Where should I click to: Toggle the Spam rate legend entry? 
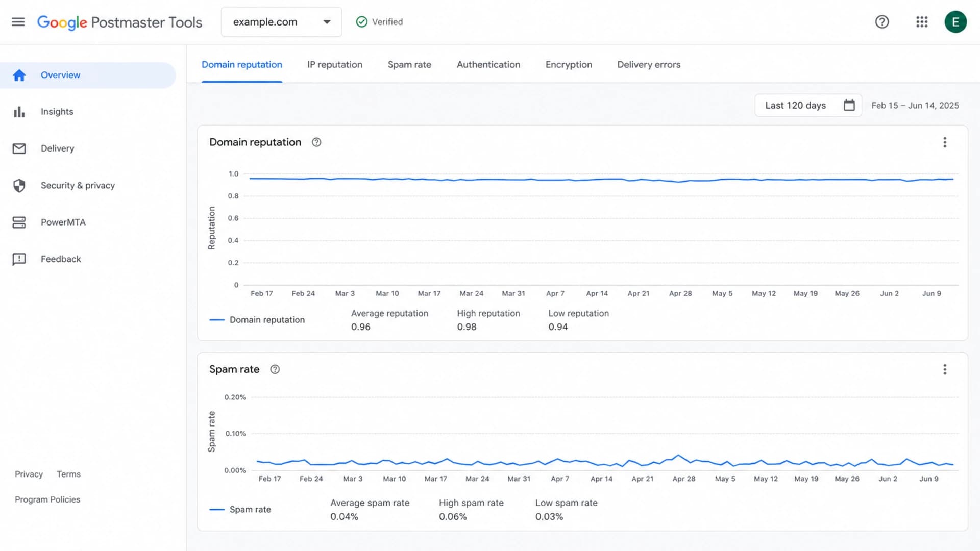tap(240, 510)
